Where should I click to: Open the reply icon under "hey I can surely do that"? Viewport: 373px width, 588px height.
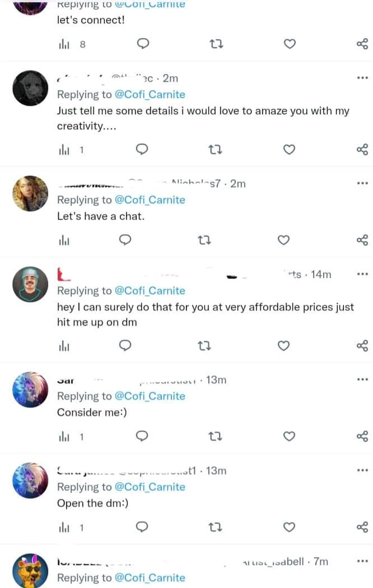point(125,346)
